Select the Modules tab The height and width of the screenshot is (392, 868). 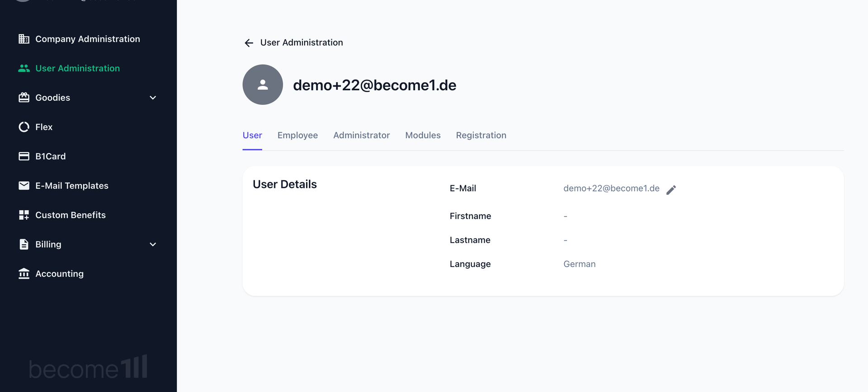(x=423, y=135)
